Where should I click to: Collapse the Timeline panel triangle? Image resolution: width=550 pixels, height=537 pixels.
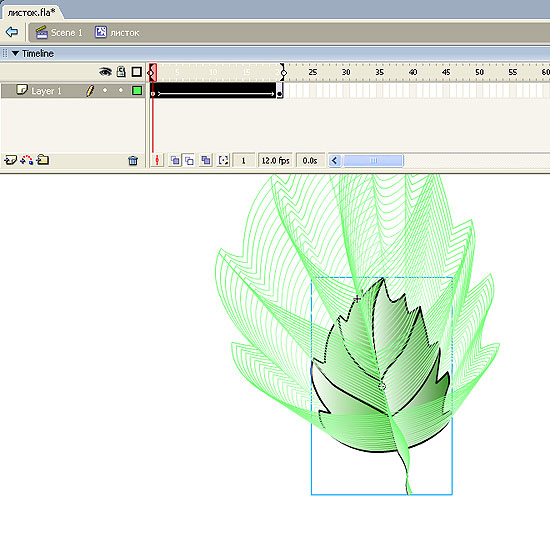pyautogui.click(x=15, y=53)
